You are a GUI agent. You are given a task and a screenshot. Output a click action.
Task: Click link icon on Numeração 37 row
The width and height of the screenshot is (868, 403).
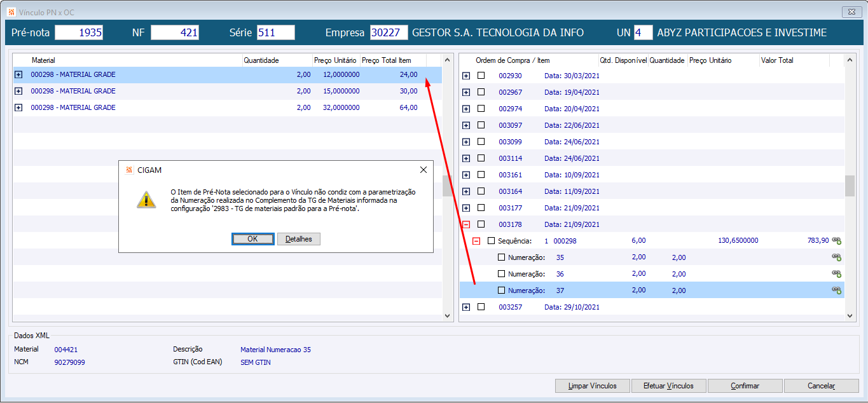tap(837, 290)
